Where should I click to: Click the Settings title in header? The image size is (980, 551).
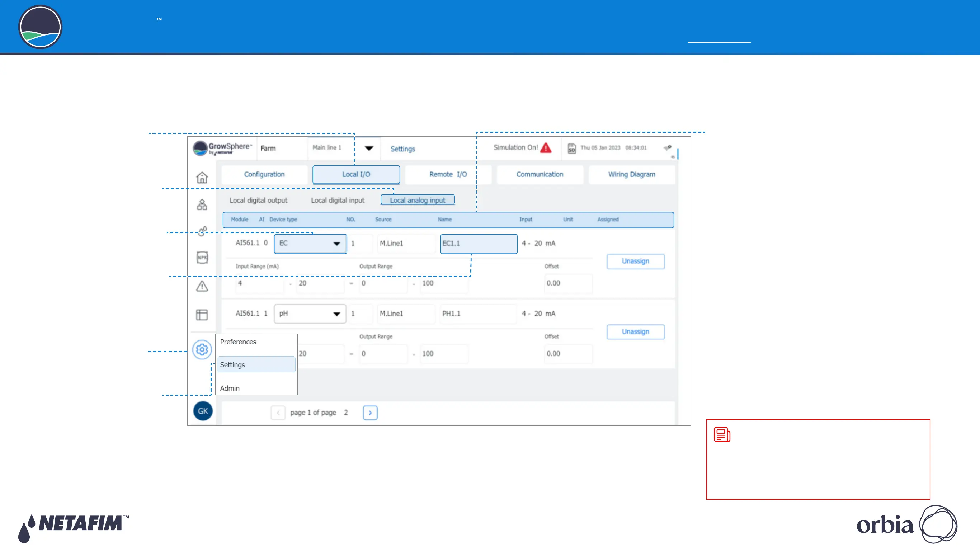(x=403, y=149)
